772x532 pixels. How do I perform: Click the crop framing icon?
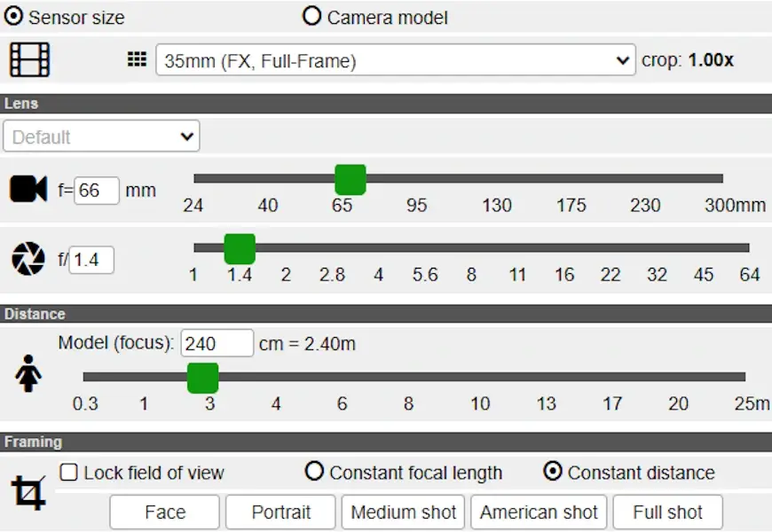pyautogui.click(x=28, y=492)
